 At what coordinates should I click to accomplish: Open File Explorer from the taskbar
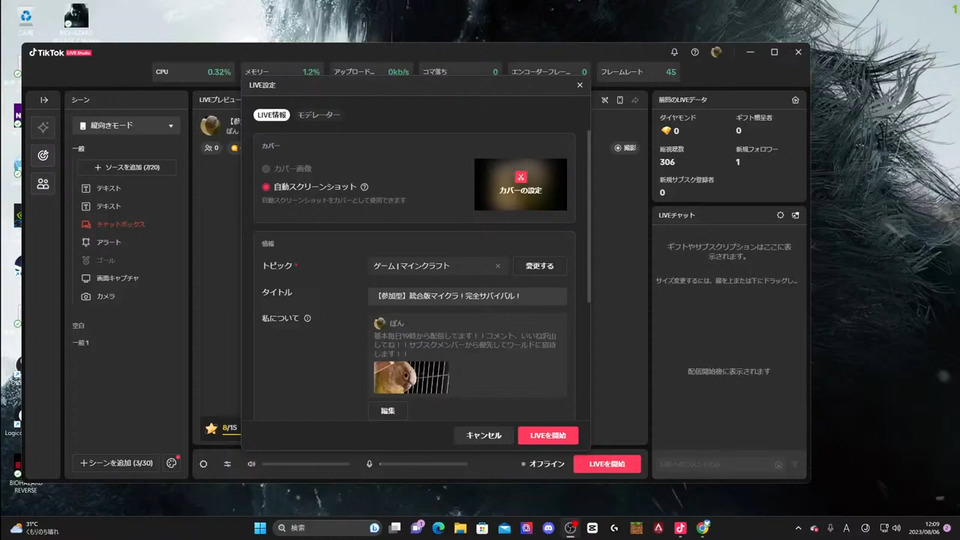point(460,528)
